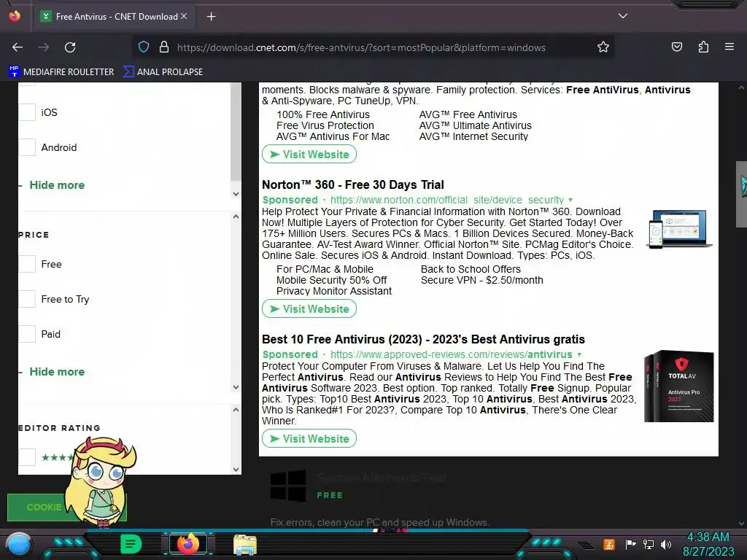Screen dimensions: 747x560
Task: Open Best 10 Free Antivirus (2023) title
Action: (x=423, y=340)
